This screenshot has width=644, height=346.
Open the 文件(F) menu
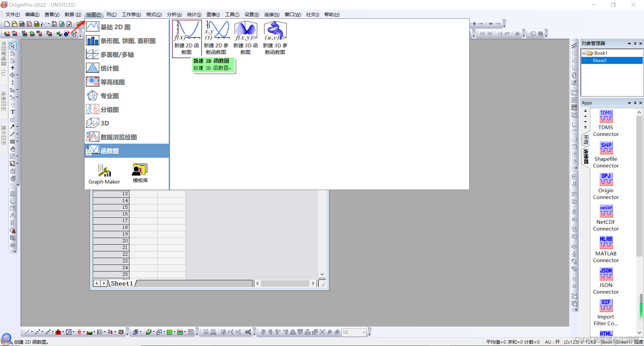13,14
